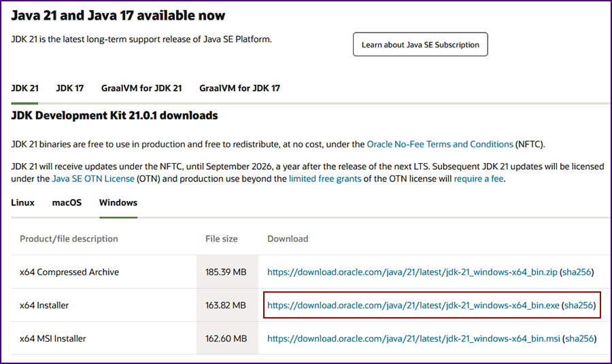Open the require a fee link

click(x=479, y=179)
